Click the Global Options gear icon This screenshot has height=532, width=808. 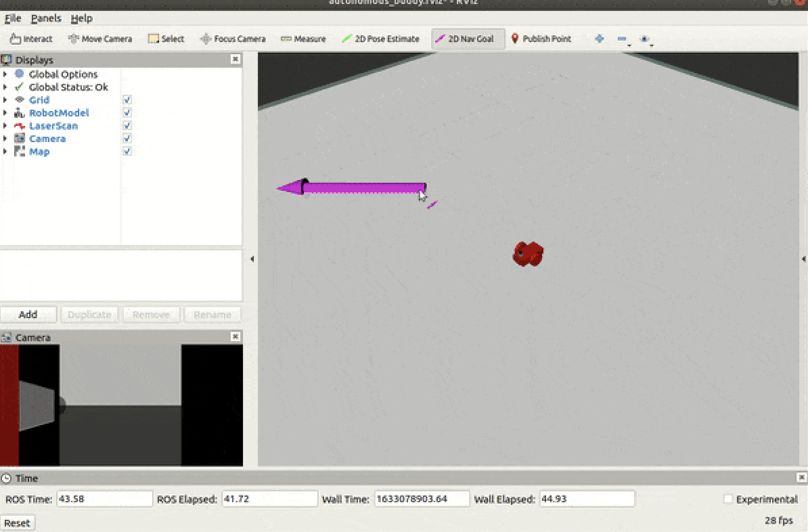(20, 74)
